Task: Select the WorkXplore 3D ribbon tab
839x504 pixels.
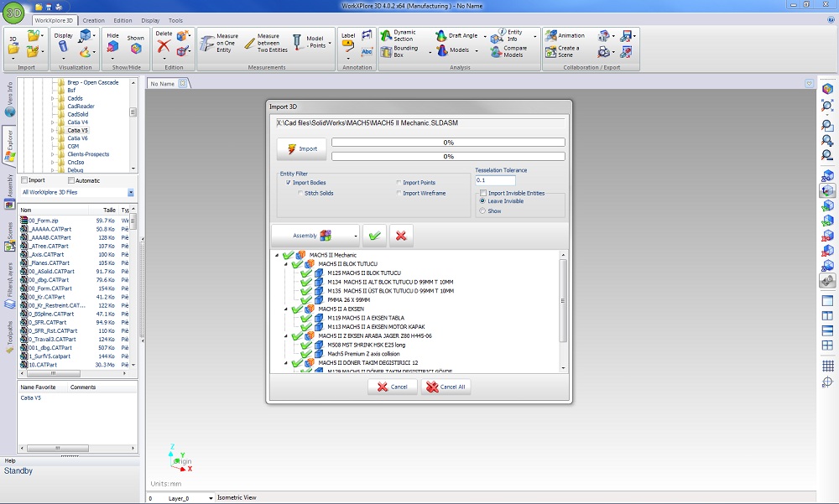Action: point(54,20)
